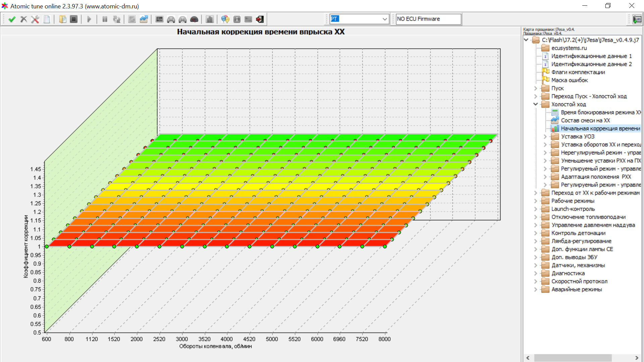Click the green checkmark apply icon
Screen dimensions: 644x362
(x=12, y=19)
